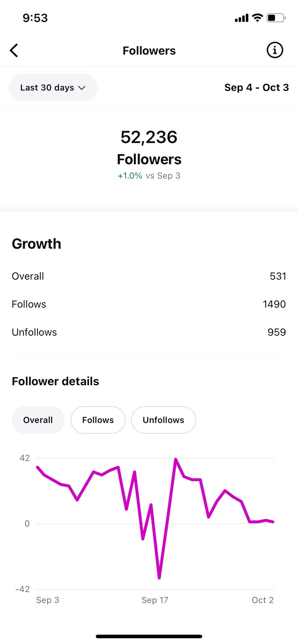Tap the Sep 4 - Oct 3 date range
This screenshot has width=298, height=644.
pyautogui.click(x=256, y=88)
